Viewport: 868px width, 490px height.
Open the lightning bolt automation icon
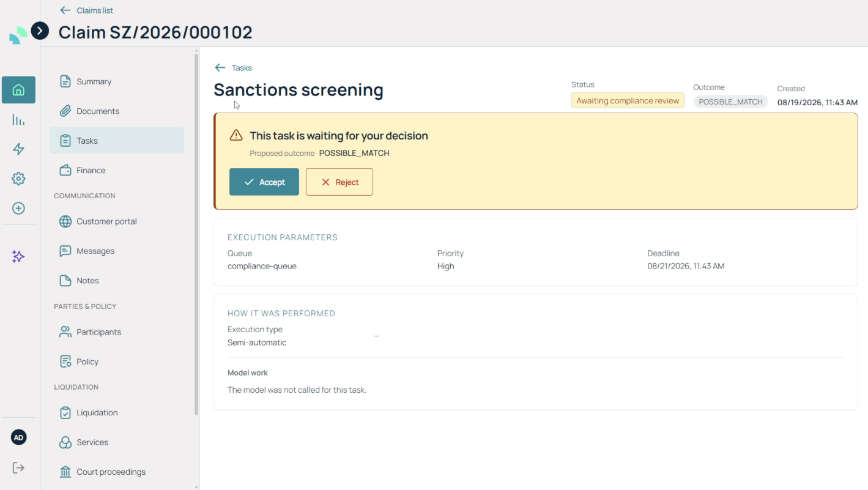pyautogui.click(x=18, y=149)
